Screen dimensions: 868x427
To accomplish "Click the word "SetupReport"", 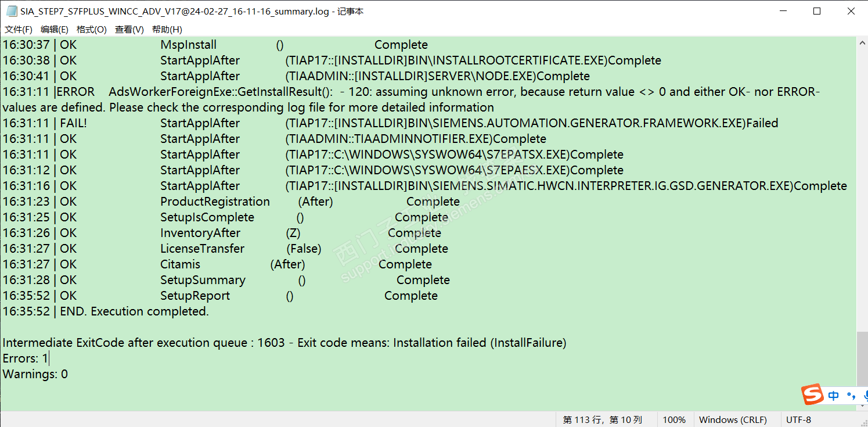I will [195, 296].
